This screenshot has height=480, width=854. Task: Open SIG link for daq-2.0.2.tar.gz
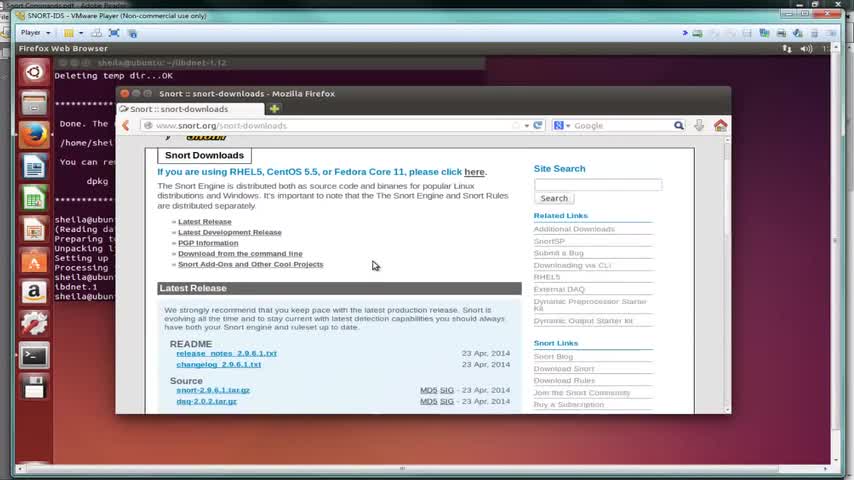[447, 401]
